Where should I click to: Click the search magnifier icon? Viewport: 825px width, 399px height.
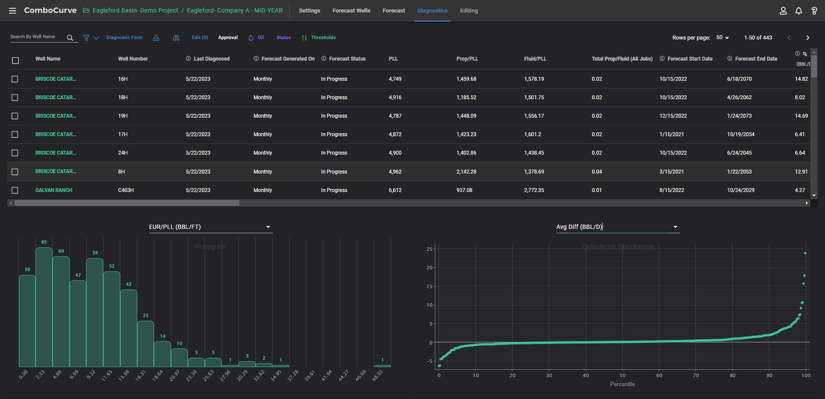click(70, 38)
